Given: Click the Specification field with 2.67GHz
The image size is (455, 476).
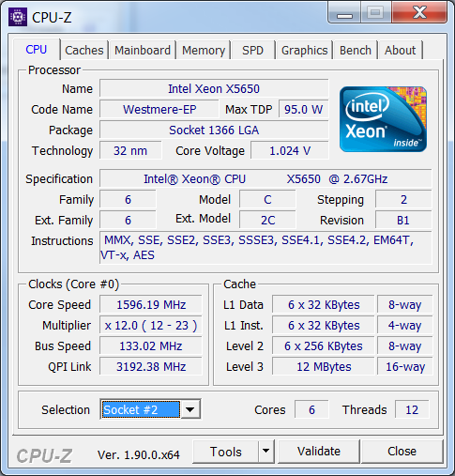Looking at the screenshot, I should click(x=265, y=178).
